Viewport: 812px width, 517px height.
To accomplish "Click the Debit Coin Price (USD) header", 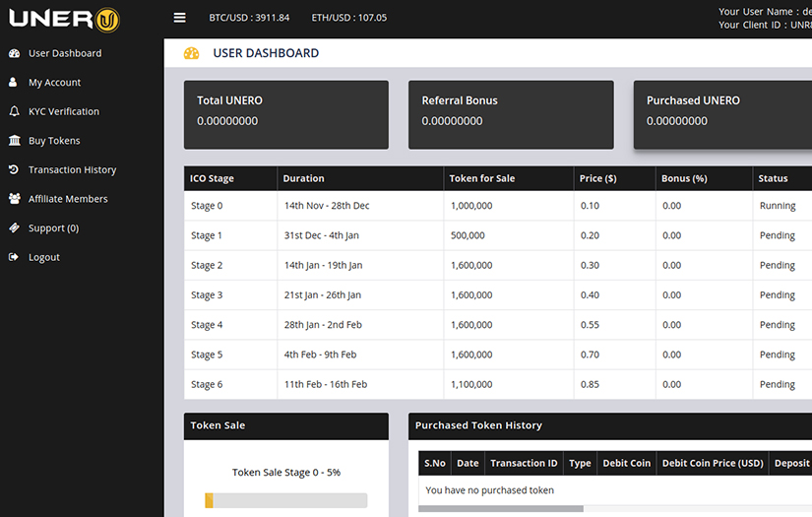I will click(713, 463).
